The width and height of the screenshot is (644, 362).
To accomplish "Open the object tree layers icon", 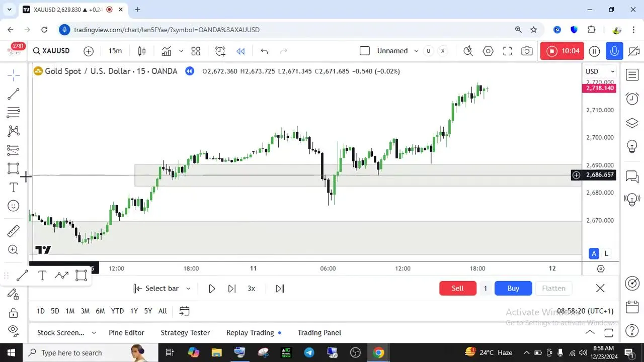I will pyautogui.click(x=632, y=123).
